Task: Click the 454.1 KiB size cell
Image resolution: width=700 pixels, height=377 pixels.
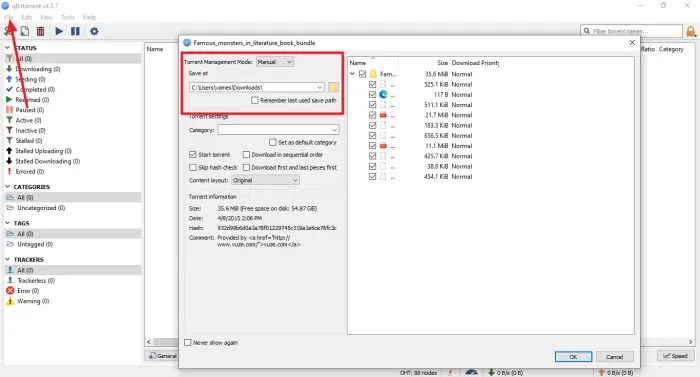Action: (x=436, y=176)
